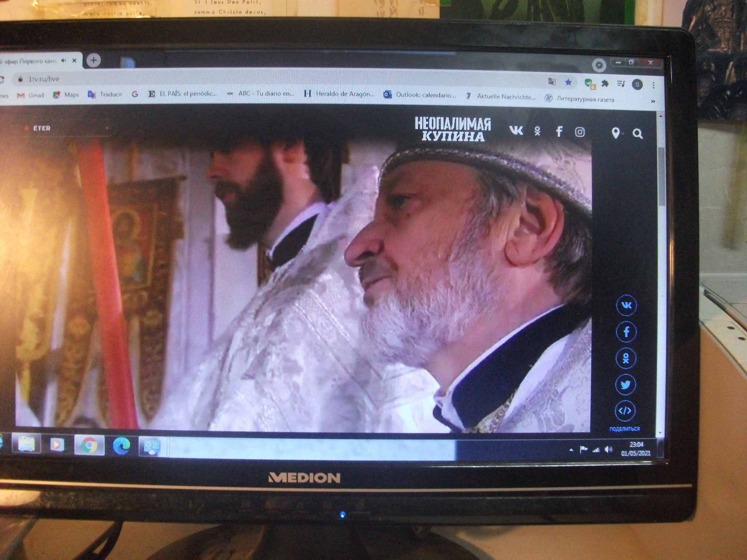Open the Heraldo de Aragón bookmark
747x560 pixels.
click(339, 94)
